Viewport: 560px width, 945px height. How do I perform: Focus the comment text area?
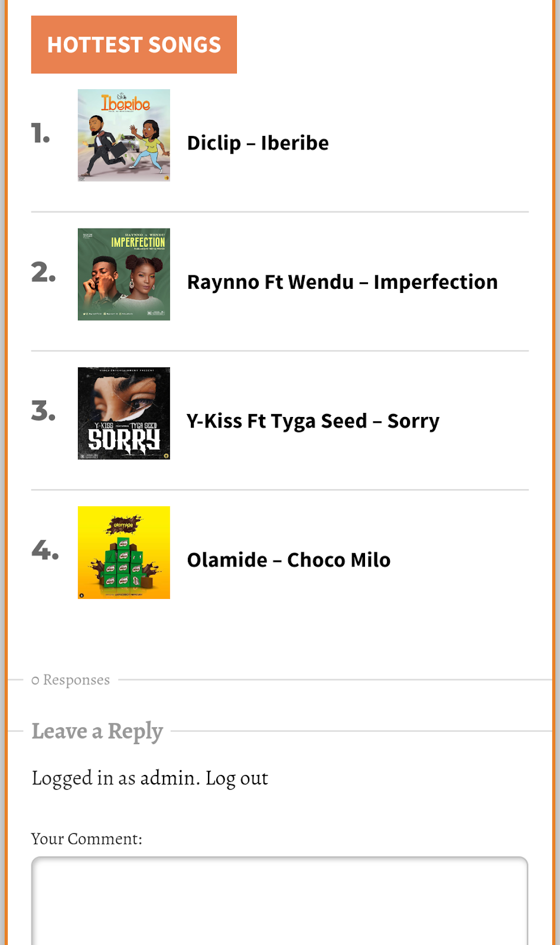click(279, 901)
